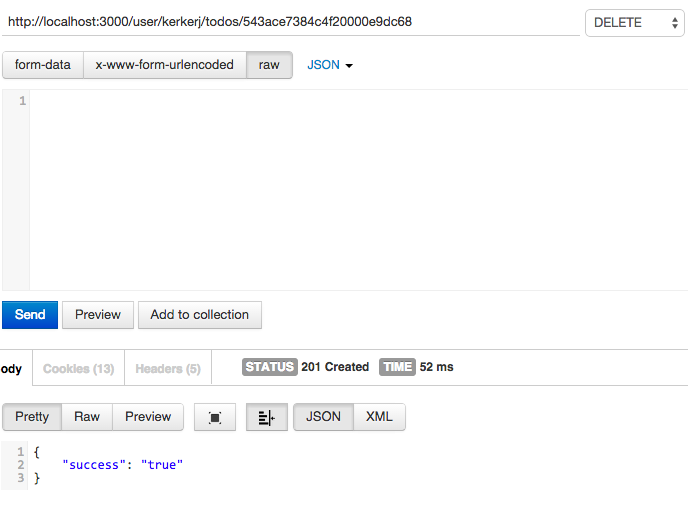Open the Headers (5) tab
This screenshot has height=506, width=688.
tap(168, 368)
